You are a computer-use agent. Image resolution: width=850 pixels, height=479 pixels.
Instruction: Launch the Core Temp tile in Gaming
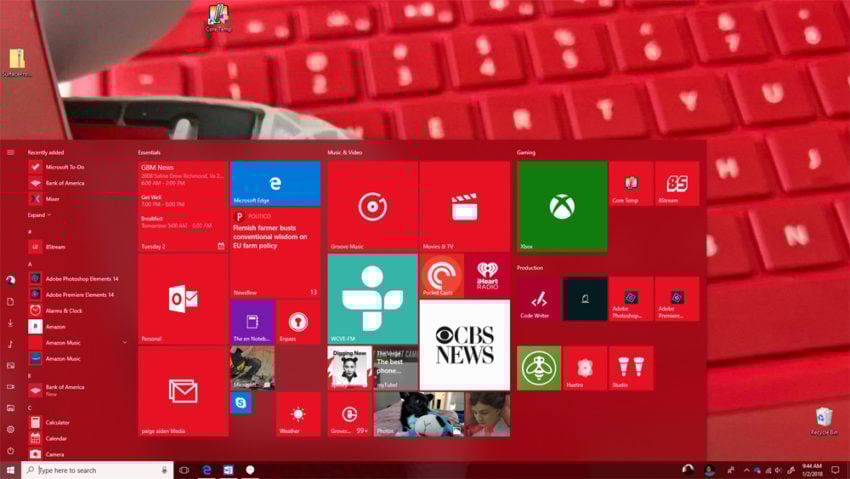click(631, 183)
